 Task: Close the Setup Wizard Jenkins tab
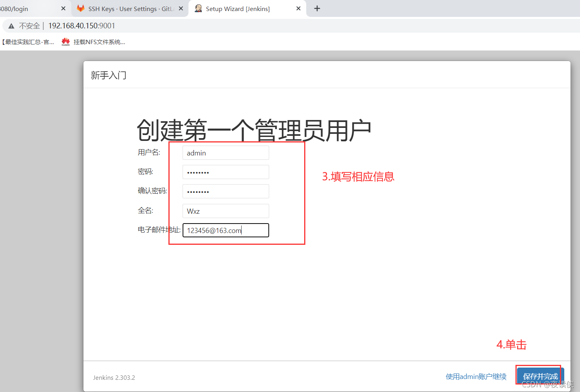coord(298,8)
